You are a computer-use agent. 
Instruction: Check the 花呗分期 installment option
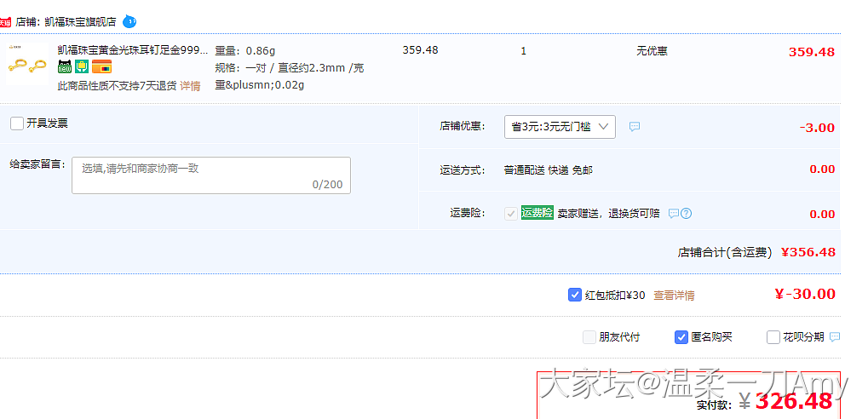(x=773, y=337)
